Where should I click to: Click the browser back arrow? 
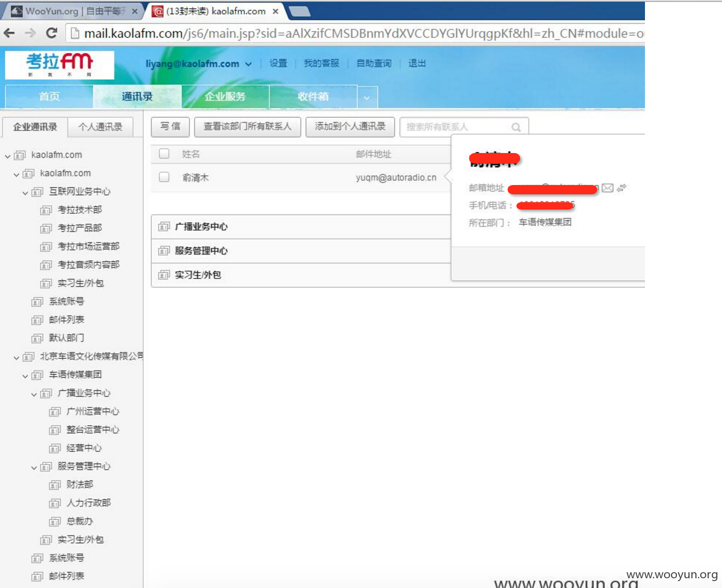click(x=9, y=33)
